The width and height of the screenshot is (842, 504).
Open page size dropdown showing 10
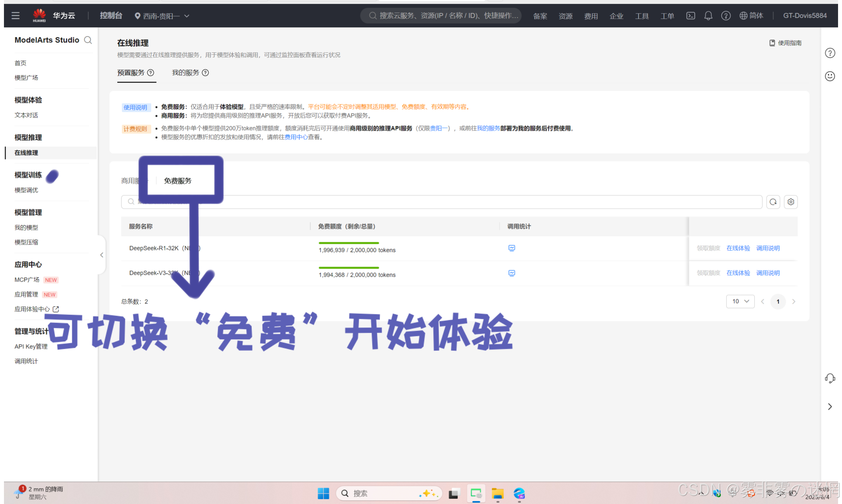740,301
